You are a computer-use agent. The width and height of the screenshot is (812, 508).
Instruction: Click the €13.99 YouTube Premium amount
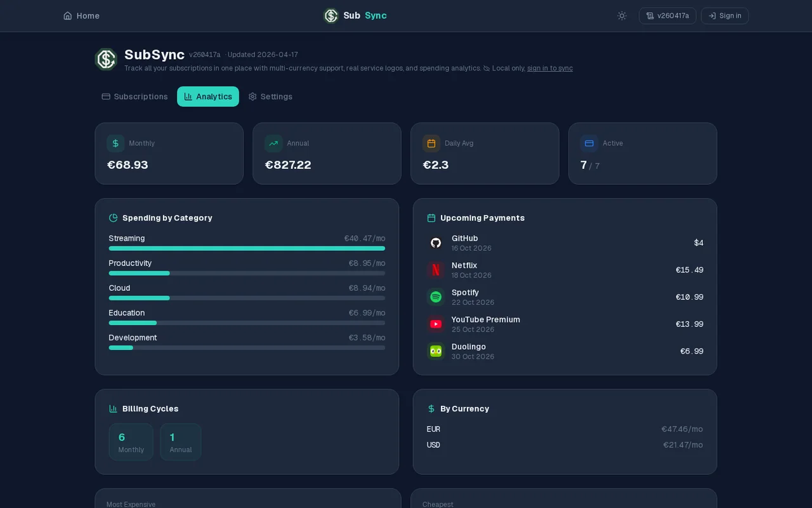(x=690, y=324)
